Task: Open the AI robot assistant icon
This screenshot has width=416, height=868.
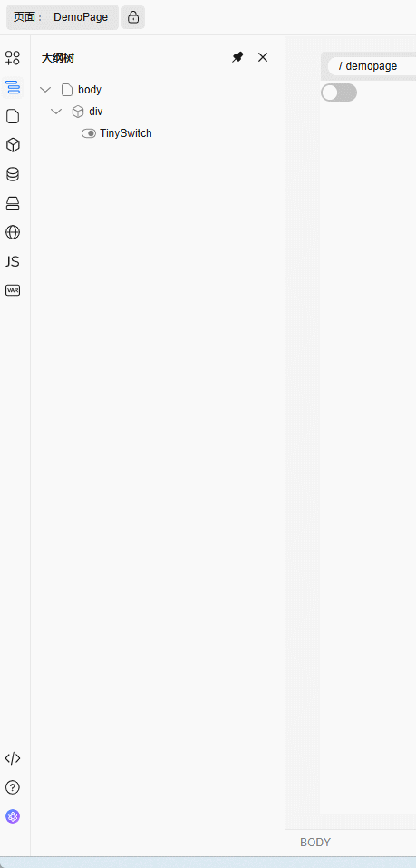Action: coord(12,816)
